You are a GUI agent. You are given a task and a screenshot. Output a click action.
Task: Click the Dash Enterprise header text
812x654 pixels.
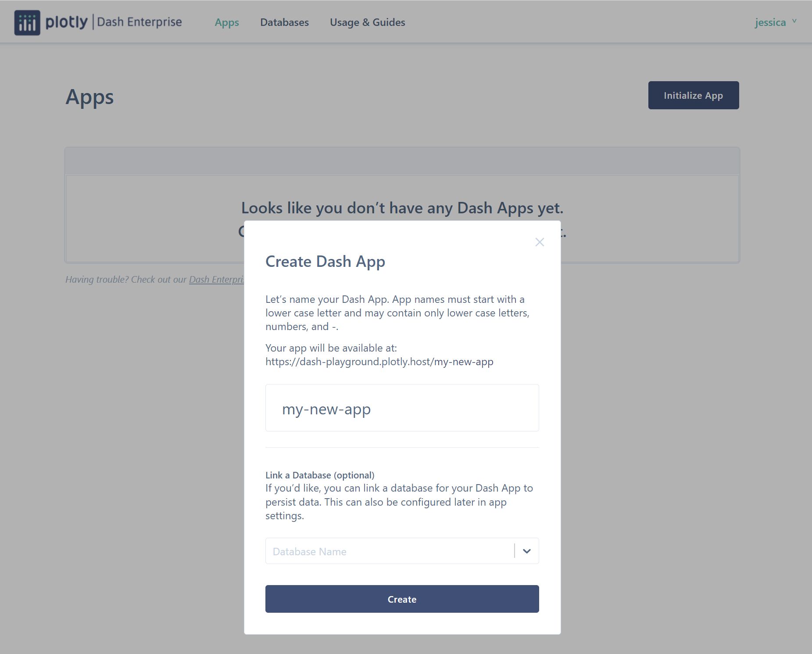tap(140, 22)
